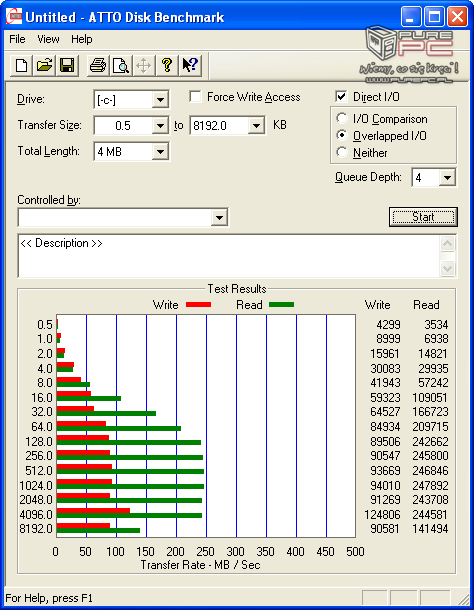Open Print Preview toolbar icon
The image size is (474, 610).
pyautogui.click(x=121, y=65)
